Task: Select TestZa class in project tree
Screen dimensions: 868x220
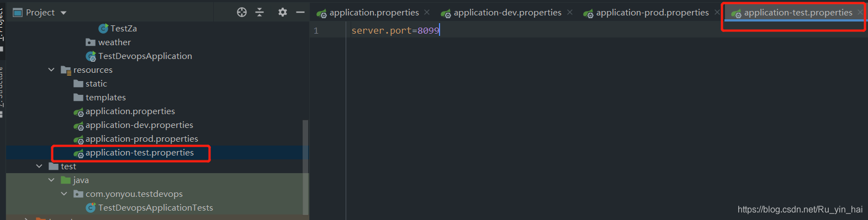Action: click(124, 28)
